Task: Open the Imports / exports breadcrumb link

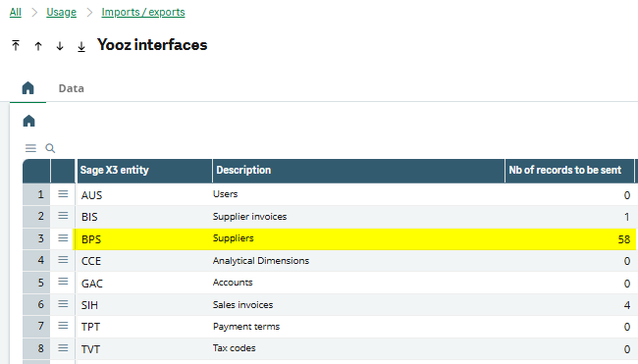Action: 143,12
